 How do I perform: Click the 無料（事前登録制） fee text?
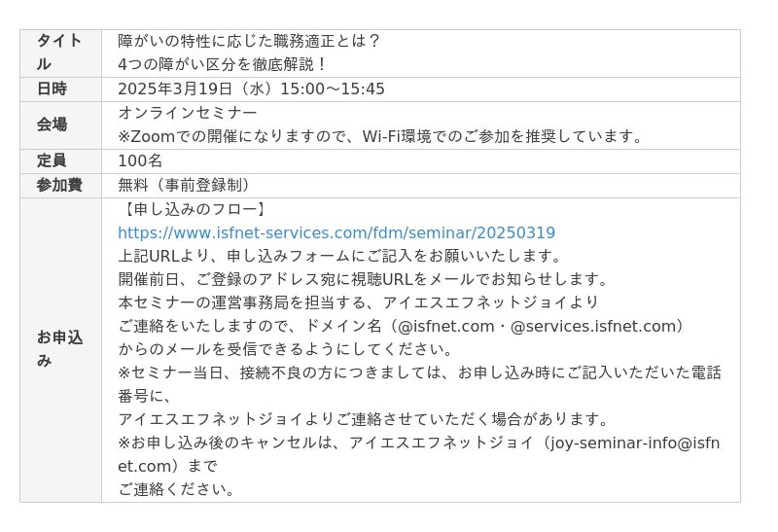[x=184, y=185]
